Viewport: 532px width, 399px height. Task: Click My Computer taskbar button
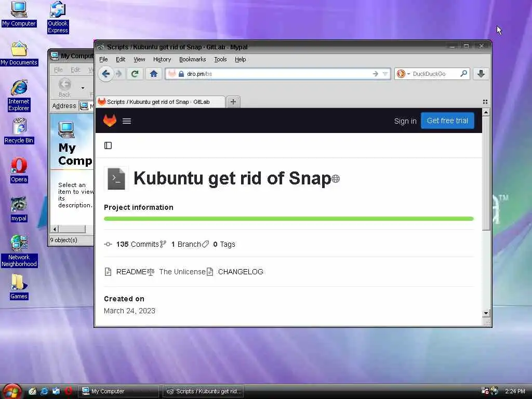click(118, 391)
